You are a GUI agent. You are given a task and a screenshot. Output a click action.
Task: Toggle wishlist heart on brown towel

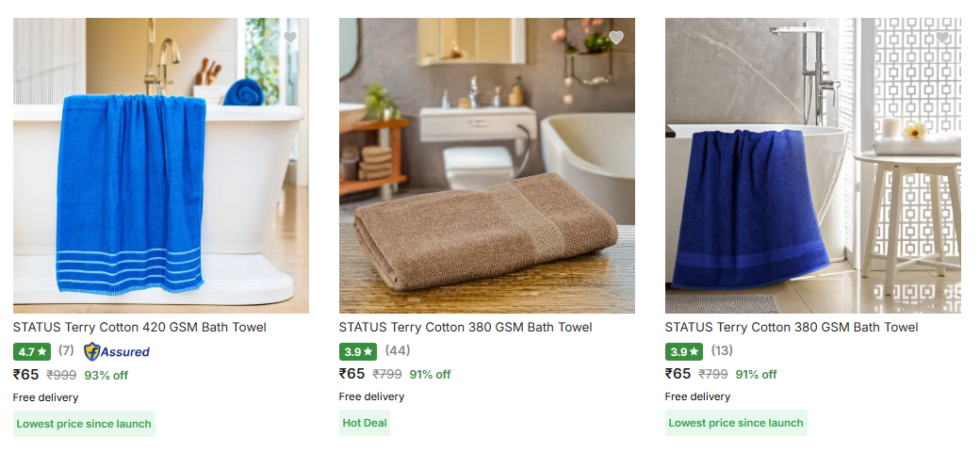(x=616, y=38)
